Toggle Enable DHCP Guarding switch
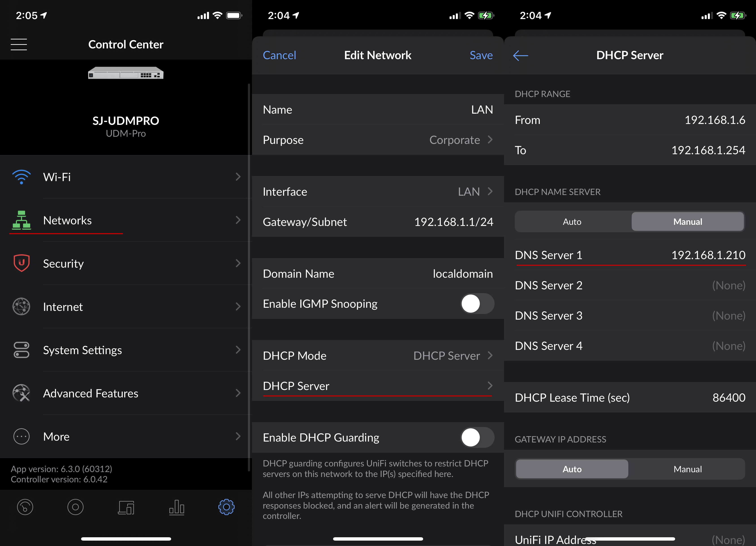The image size is (756, 546). click(477, 438)
